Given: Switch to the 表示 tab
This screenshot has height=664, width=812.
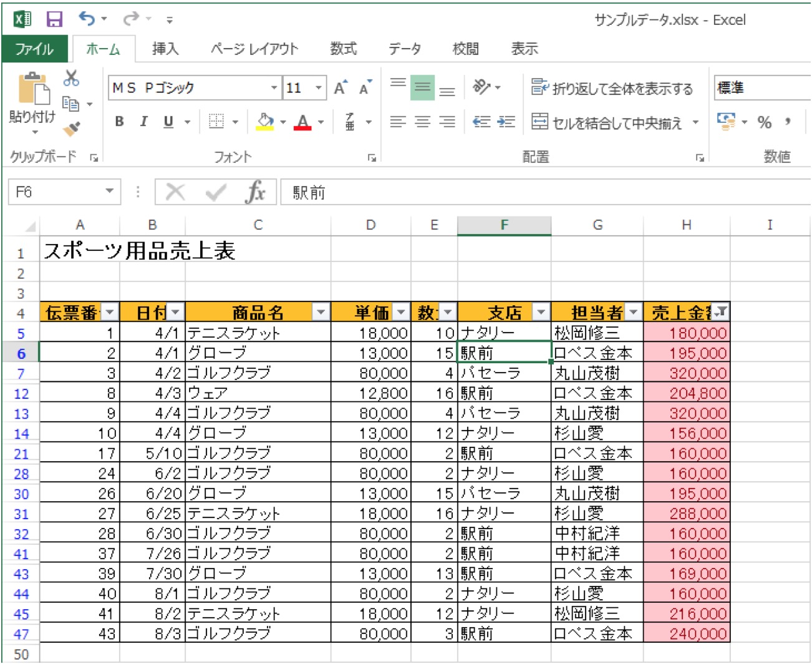Looking at the screenshot, I should pyautogui.click(x=524, y=49).
